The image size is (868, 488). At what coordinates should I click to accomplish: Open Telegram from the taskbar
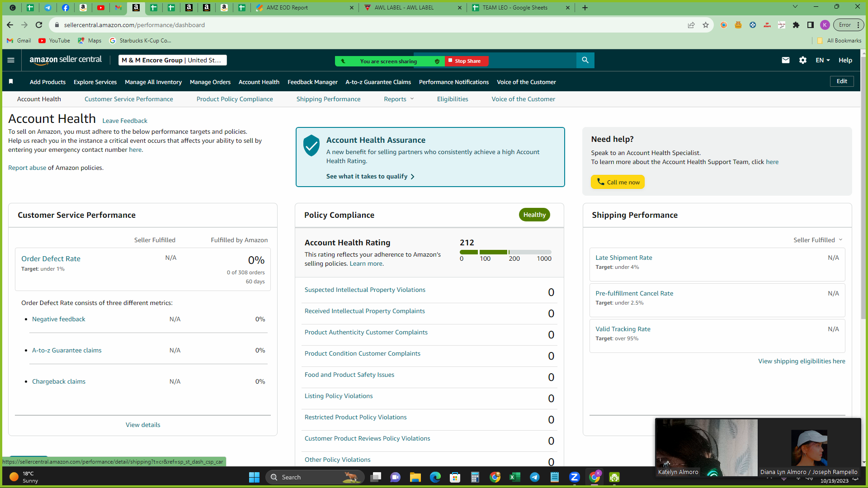pyautogui.click(x=534, y=477)
